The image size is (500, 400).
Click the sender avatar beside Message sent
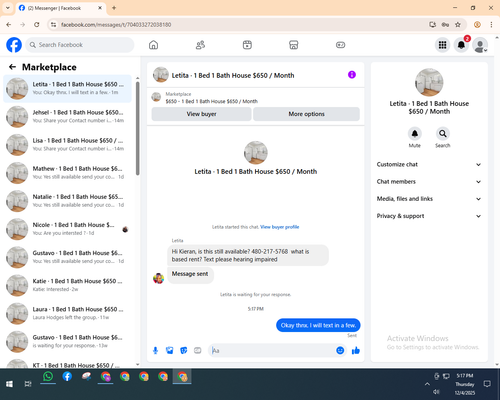click(x=158, y=278)
